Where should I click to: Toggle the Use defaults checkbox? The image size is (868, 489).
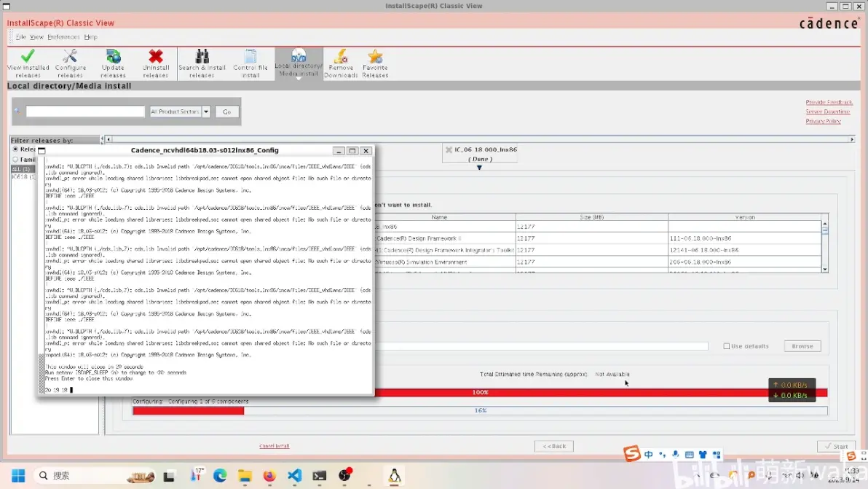pos(726,346)
